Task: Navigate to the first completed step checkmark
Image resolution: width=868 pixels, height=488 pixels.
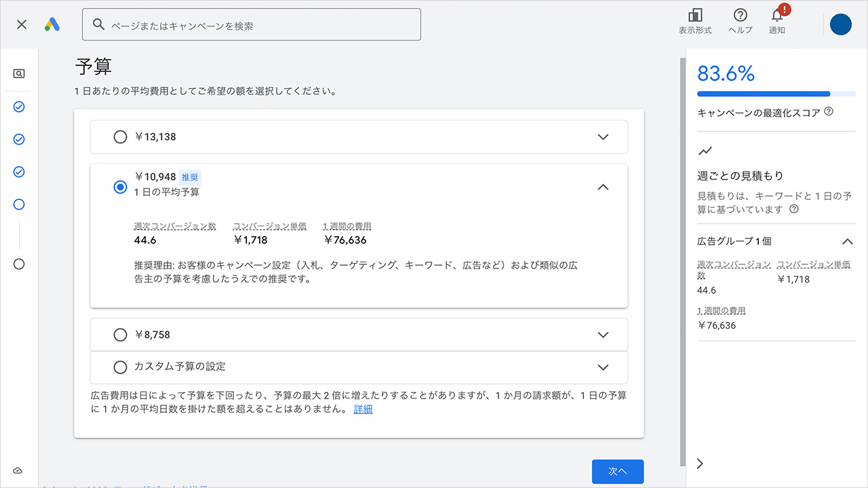Action: point(18,106)
